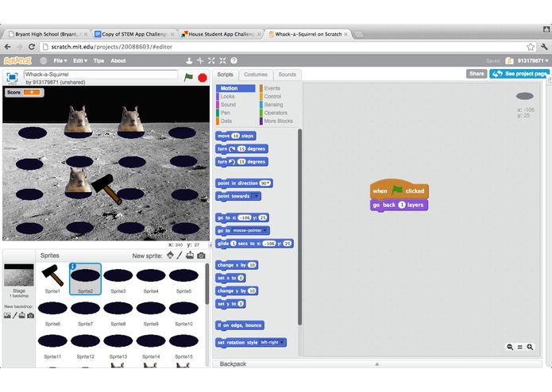Expand the Backpack panel
The height and width of the screenshot is (392, 552).
pyautogui.click(x=377, y=364)
